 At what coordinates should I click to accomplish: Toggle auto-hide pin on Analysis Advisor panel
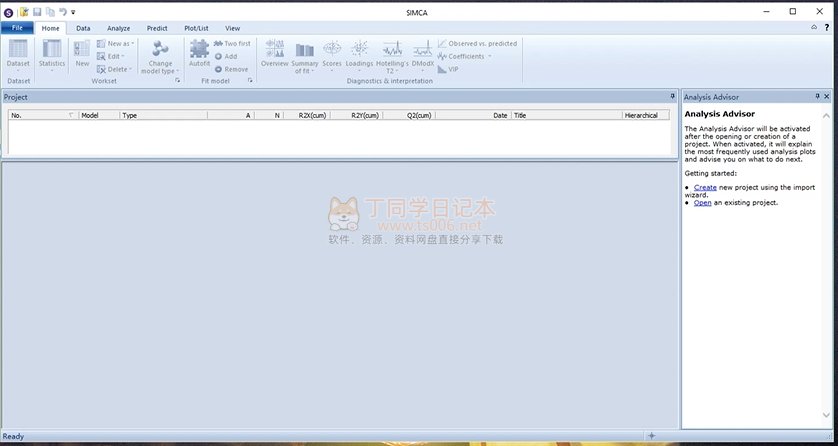coord(817,97)
